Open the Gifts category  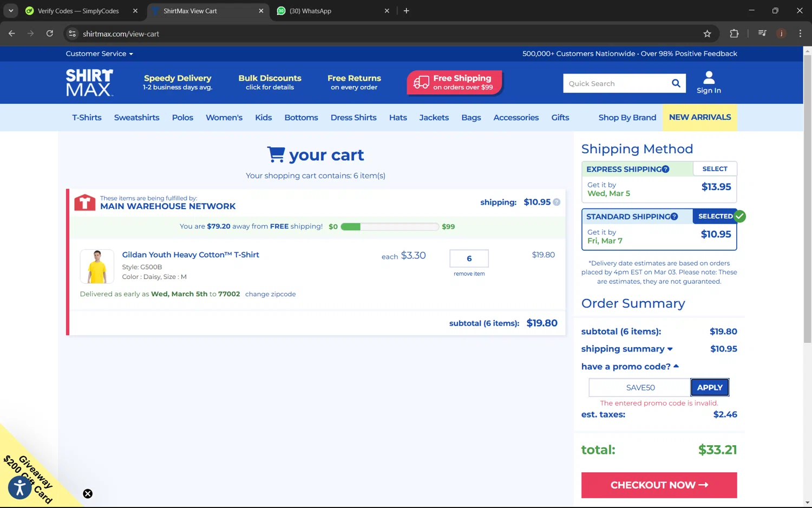click(560, 118)
